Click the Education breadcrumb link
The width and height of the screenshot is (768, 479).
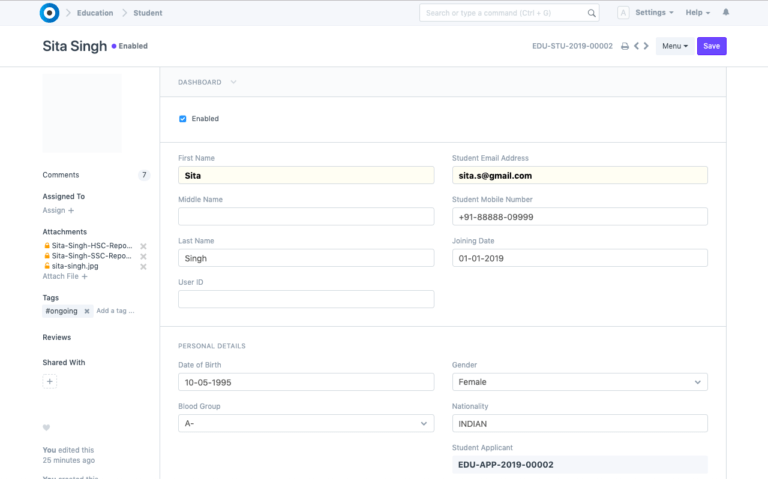pyautogui.click(x=95, y=13)
